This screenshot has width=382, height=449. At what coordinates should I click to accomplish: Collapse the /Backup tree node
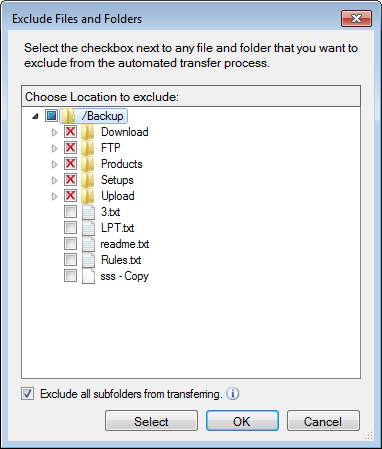(x=35, y=116)
